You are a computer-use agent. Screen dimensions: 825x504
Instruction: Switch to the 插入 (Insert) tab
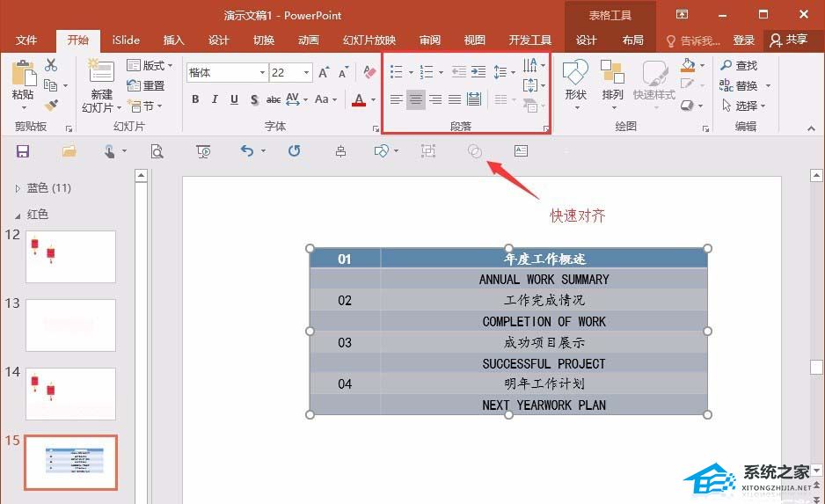point(173,40)
